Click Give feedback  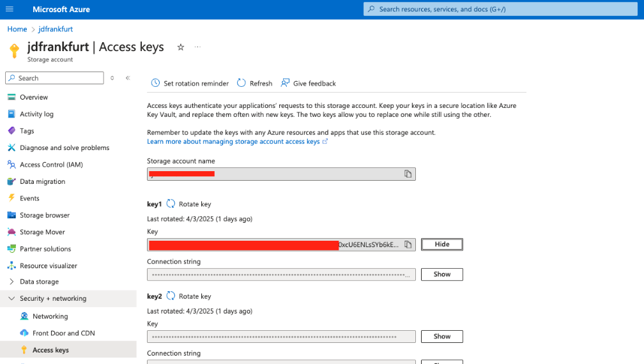(x=308, y=83)
